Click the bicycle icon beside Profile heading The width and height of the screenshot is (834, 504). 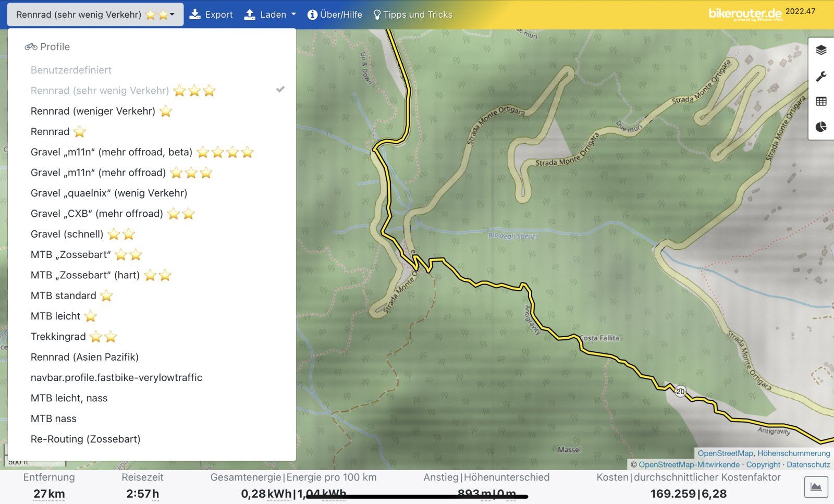tap(31, 47)
